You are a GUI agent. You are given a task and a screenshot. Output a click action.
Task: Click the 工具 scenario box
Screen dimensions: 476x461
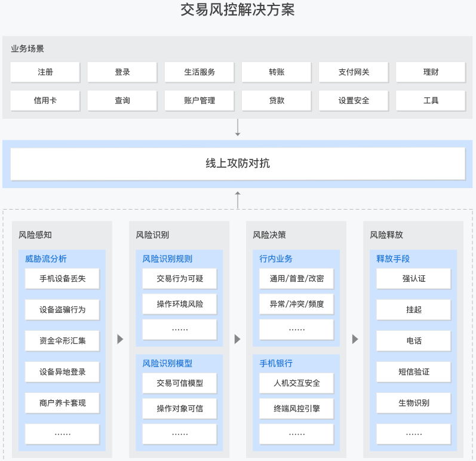pyautogui.click(x=431, y=100)
